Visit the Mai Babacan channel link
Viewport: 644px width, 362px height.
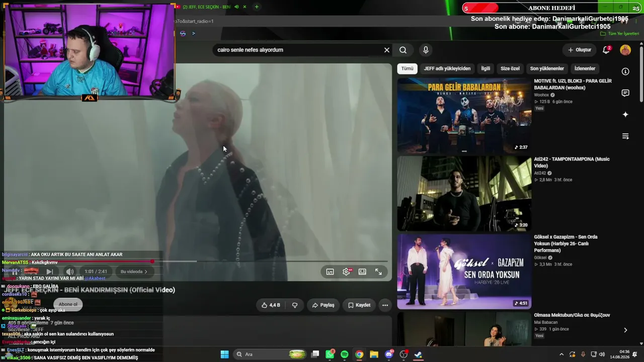coord(546,322)
